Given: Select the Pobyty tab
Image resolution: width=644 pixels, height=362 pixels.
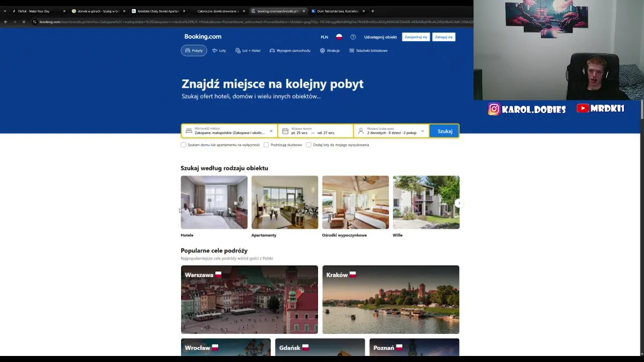Looking at the screenshot, I should (194, 51).
